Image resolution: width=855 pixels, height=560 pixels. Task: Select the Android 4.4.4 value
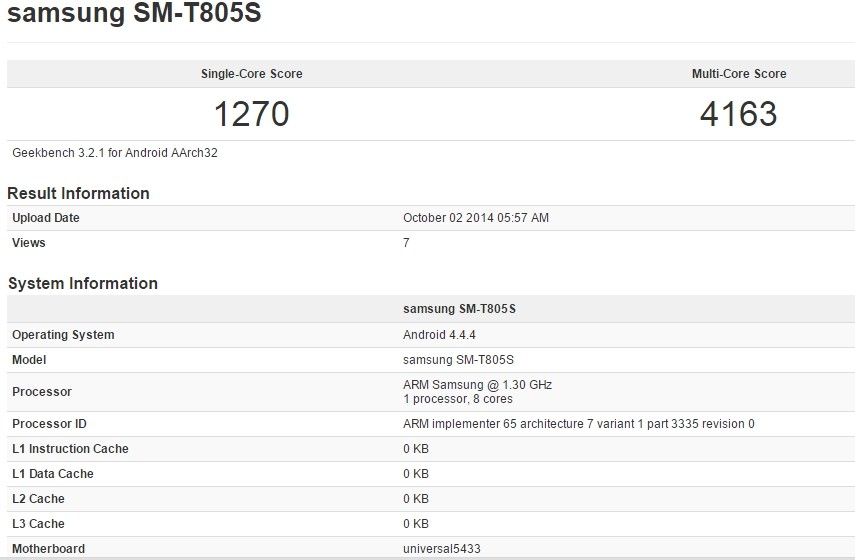click(x=439, y=335)
